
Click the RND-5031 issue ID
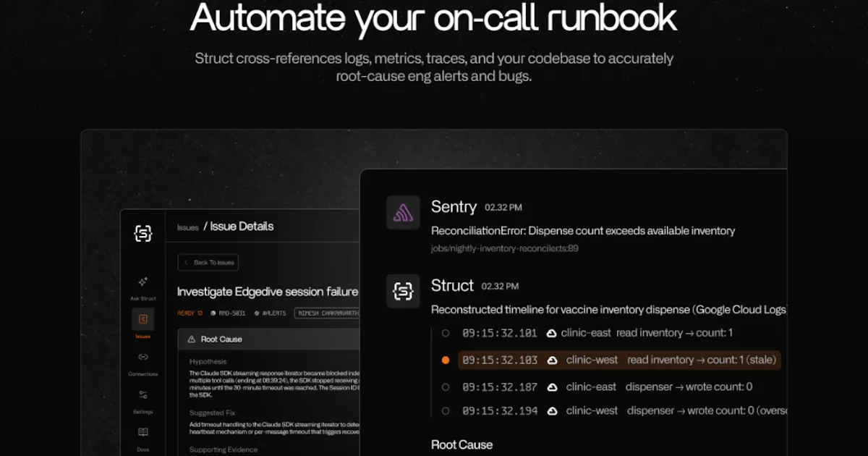pyautogui.click(x=229, y=313)
